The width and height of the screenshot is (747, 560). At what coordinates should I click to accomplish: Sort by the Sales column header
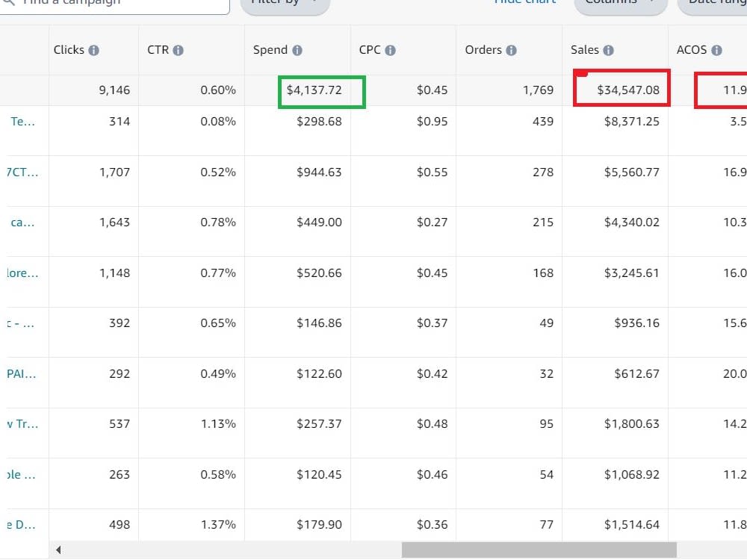585,50
